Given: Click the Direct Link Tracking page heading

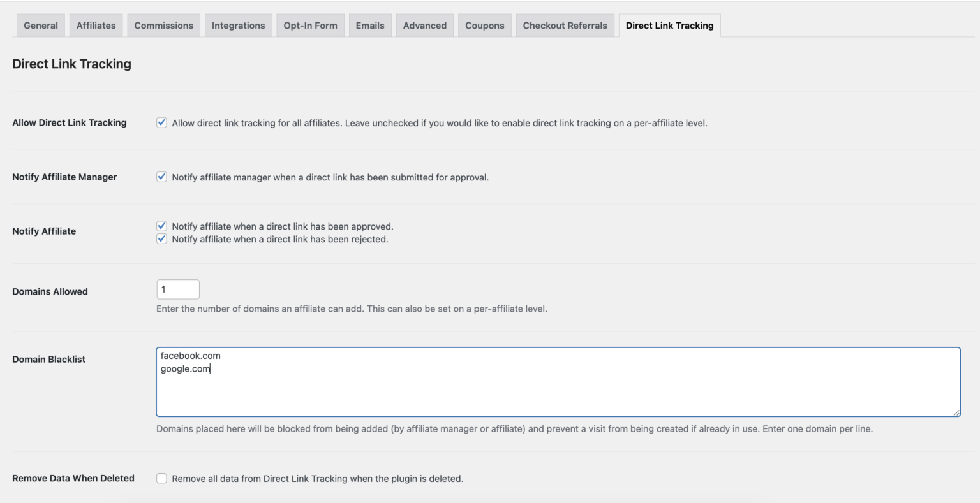Looking at the screenshot, I should (x=71, y=64).
